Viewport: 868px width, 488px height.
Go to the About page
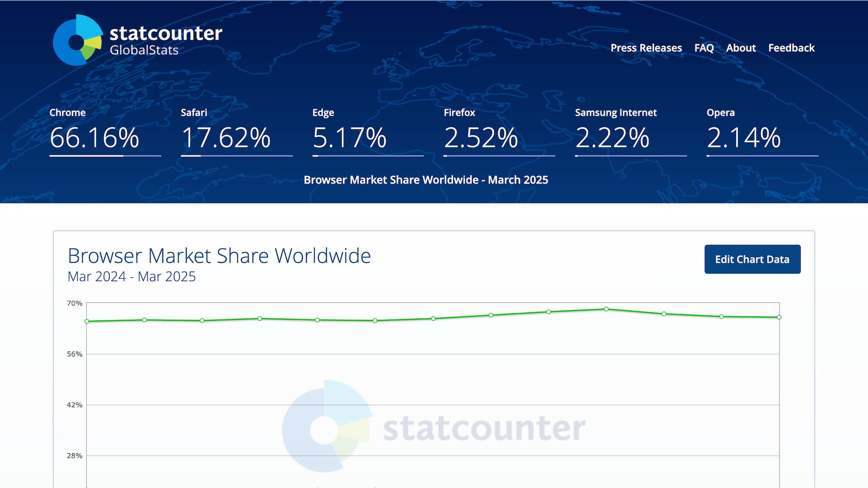click(x=741, y=48)
